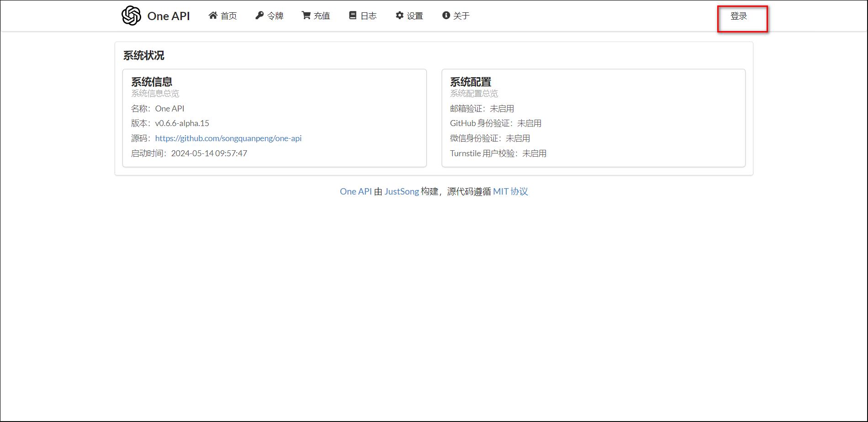Screen dimensions: 868x422
Task: Click the shopping cart icon beside 充值
Action: pyautogui.click(x=306, y=16)
